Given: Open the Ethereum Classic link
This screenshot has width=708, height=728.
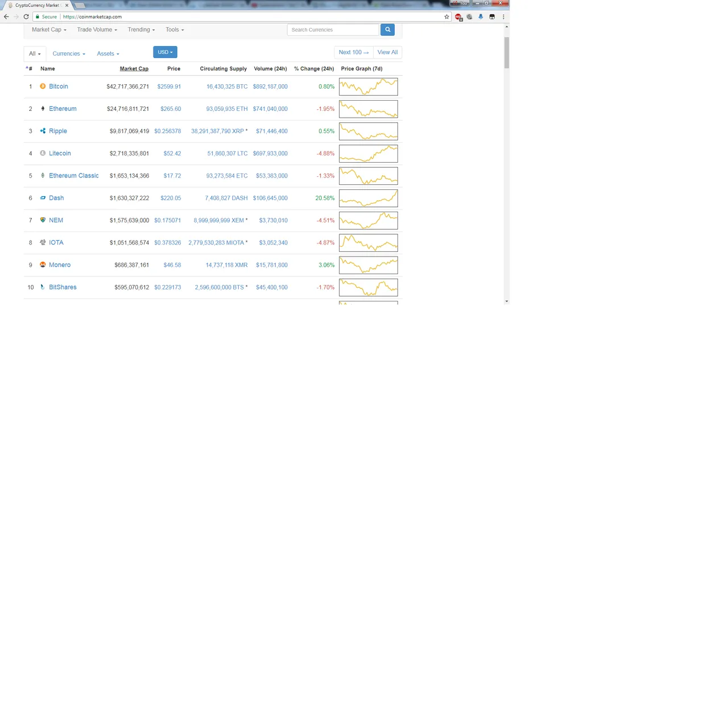Looking at the screenshot, I should point(74,176).
